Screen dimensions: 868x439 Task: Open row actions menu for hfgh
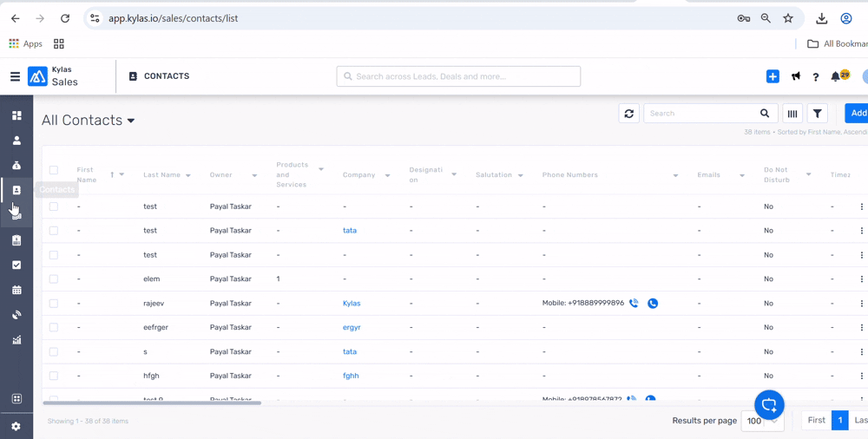pyautogui.click(x=861, y=376)
